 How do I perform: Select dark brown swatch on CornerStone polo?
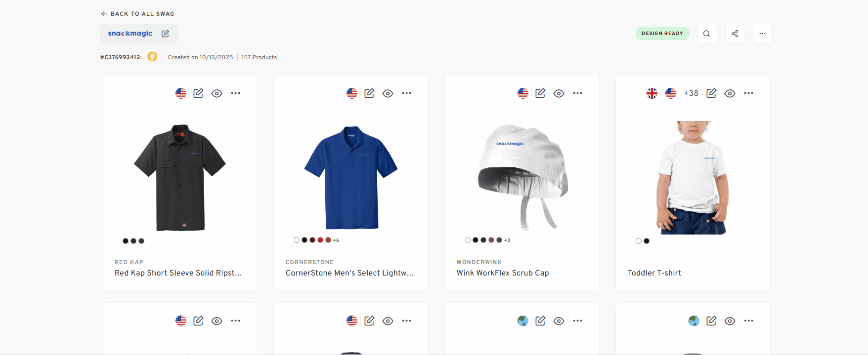point(312,240)
